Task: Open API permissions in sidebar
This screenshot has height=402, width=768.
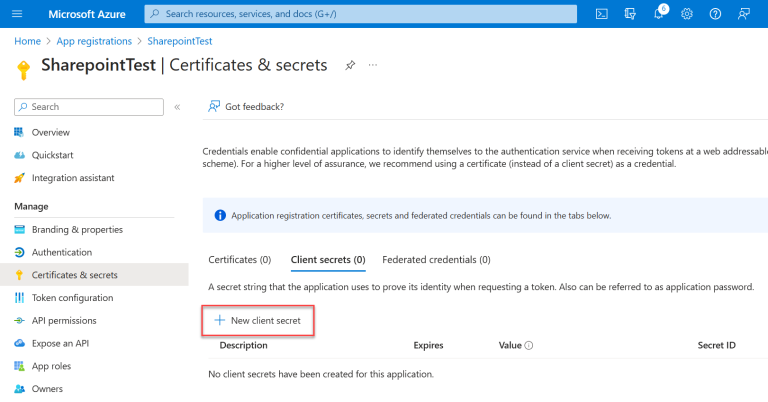Action: click(64, 320)
